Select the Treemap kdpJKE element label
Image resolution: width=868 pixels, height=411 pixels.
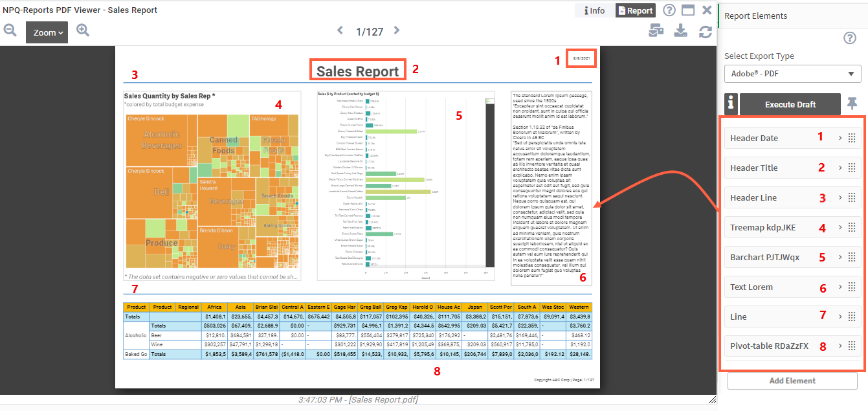point(762,227)
